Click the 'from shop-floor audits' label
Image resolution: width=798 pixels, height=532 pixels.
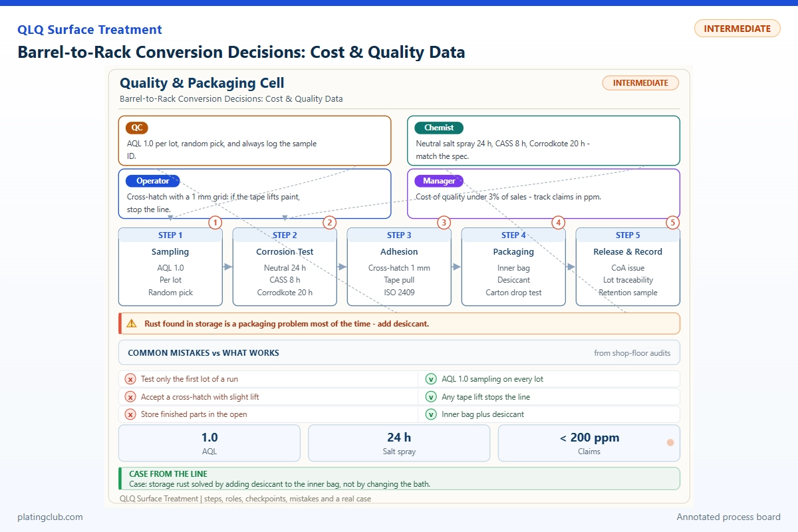(632, 353)
